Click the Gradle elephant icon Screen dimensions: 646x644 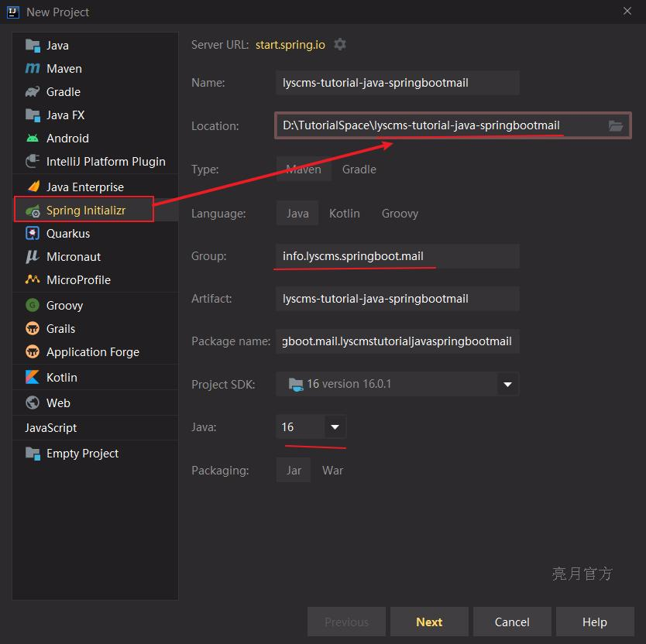(x=33, y=92)
